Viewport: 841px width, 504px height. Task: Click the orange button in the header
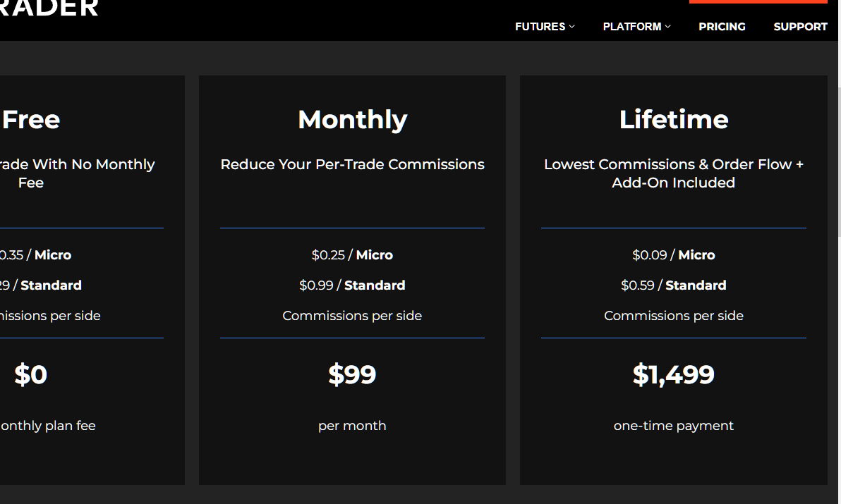758,2
